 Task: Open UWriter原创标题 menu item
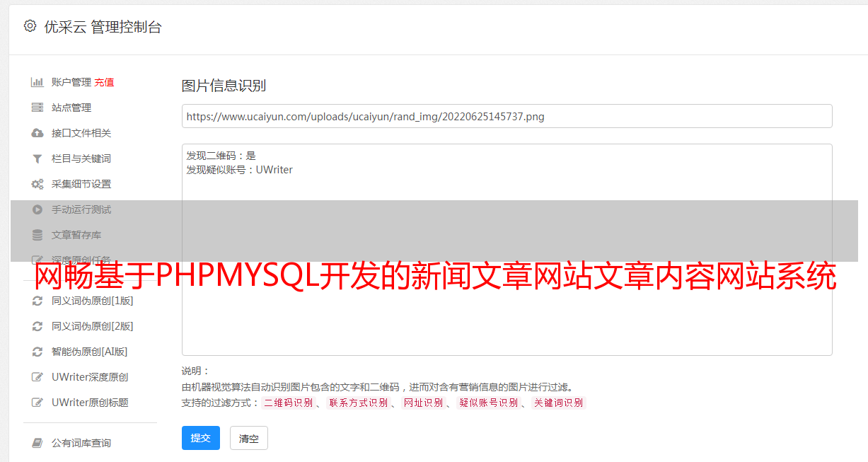coord(90,403)
